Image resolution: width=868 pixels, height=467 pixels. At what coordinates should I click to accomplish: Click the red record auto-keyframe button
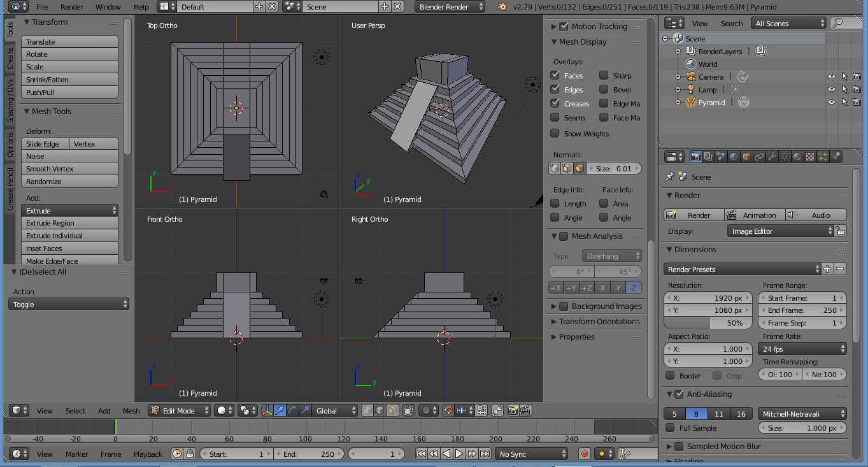click(585, 454)
